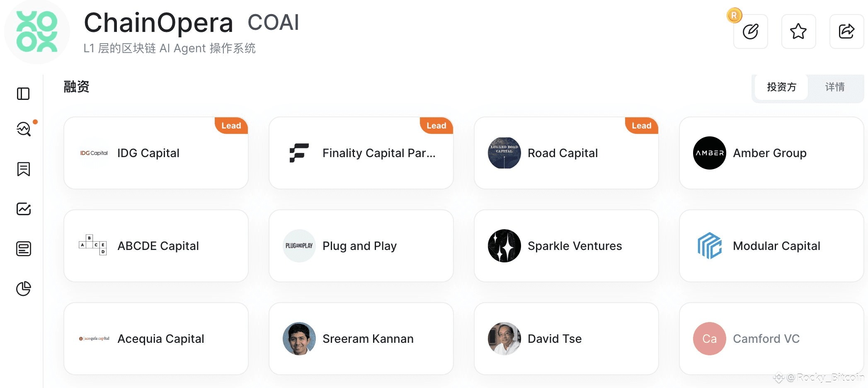This screenshot has width=868, height=388.
Task: Open Finality Capital Partners card
Action: pyautogui.click(x=361, y=153)
